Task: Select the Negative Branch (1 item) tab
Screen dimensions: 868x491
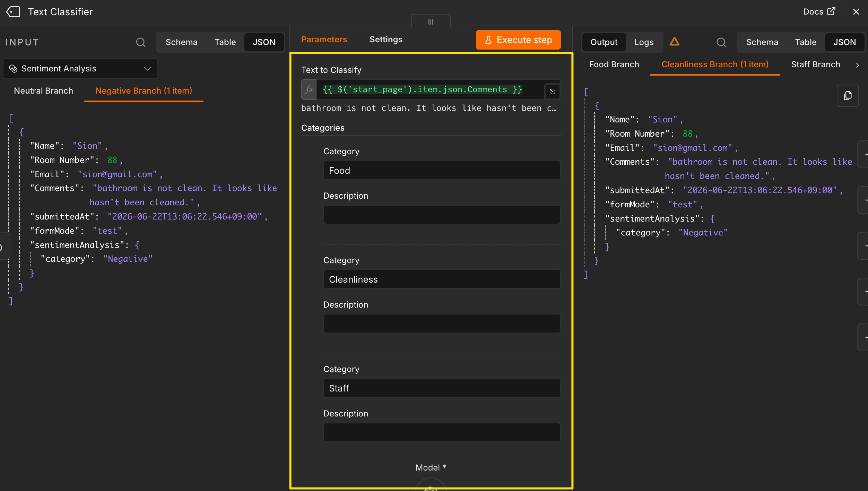Action: tap(144, 91)
